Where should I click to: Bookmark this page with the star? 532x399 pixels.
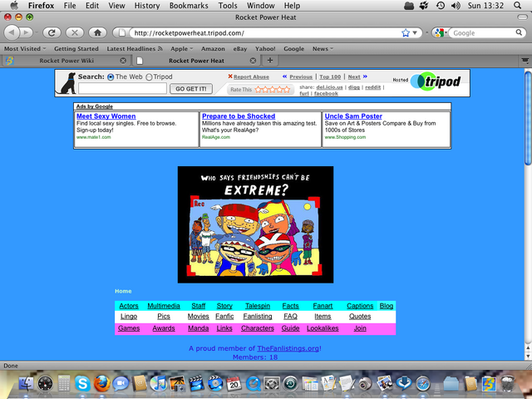[x=406, y=33]
